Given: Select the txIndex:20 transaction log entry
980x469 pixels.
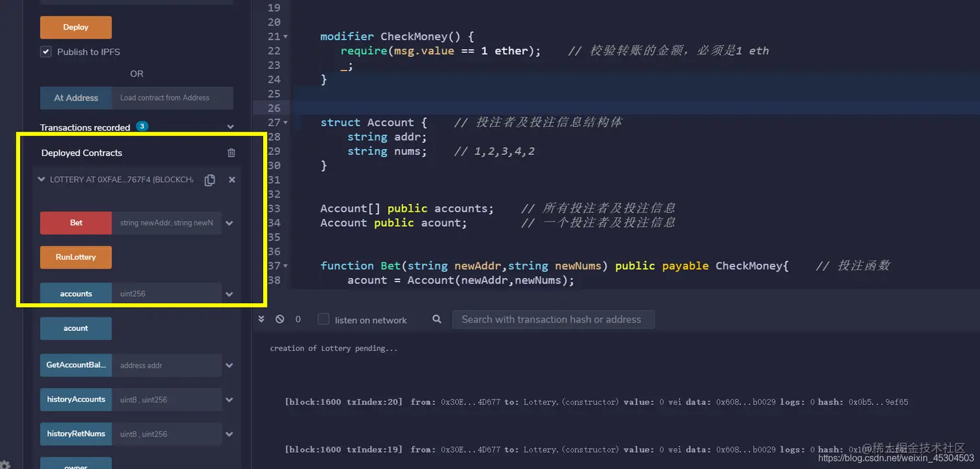Looking at the screenshot, I should coord(596,402).
